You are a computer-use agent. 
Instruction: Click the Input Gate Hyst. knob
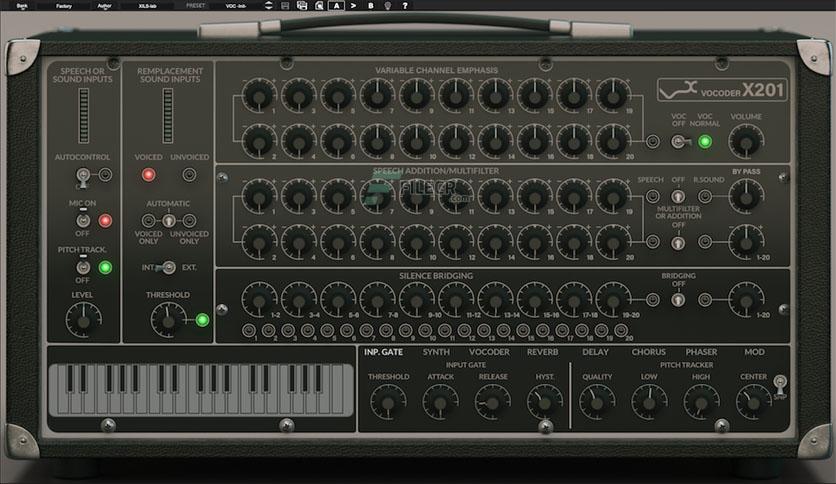544,402
